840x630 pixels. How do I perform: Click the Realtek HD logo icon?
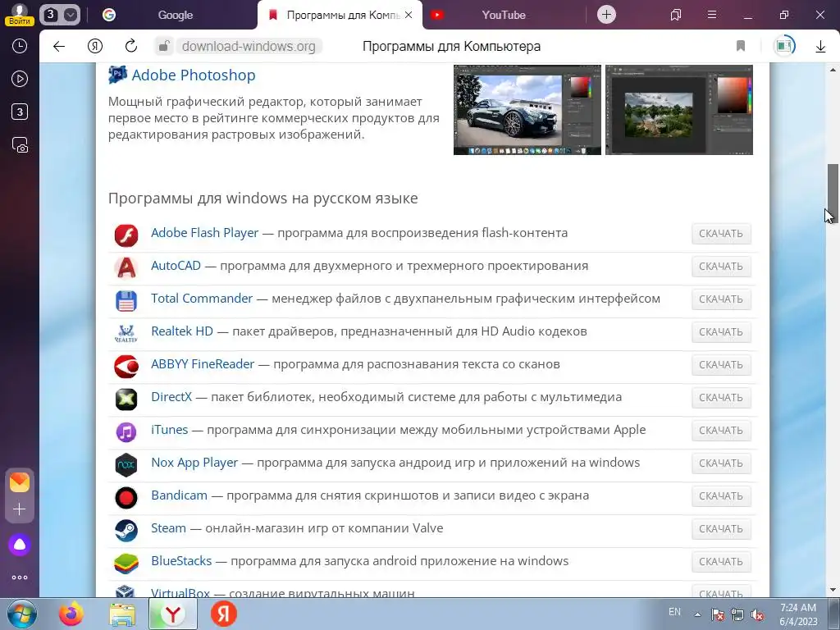[126, 333]
